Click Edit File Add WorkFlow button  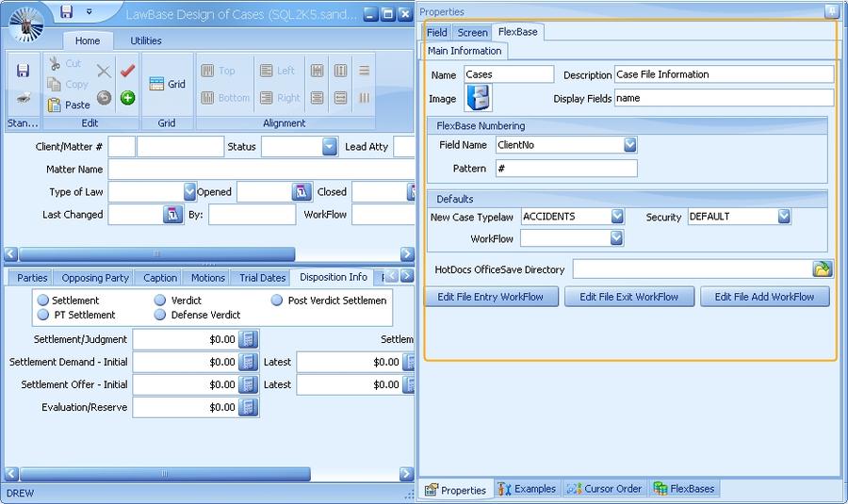point(764,297)
